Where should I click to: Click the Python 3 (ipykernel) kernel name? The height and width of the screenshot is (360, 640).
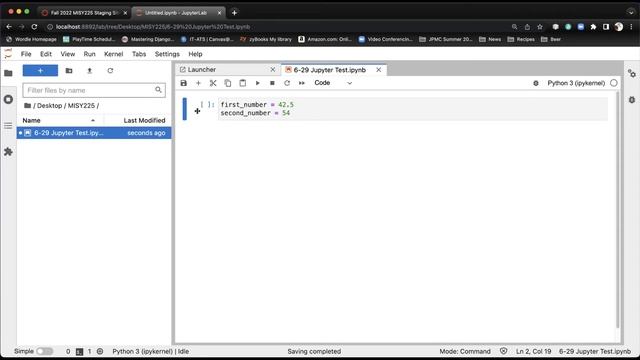pyautogui.click(x=576, y=83)
